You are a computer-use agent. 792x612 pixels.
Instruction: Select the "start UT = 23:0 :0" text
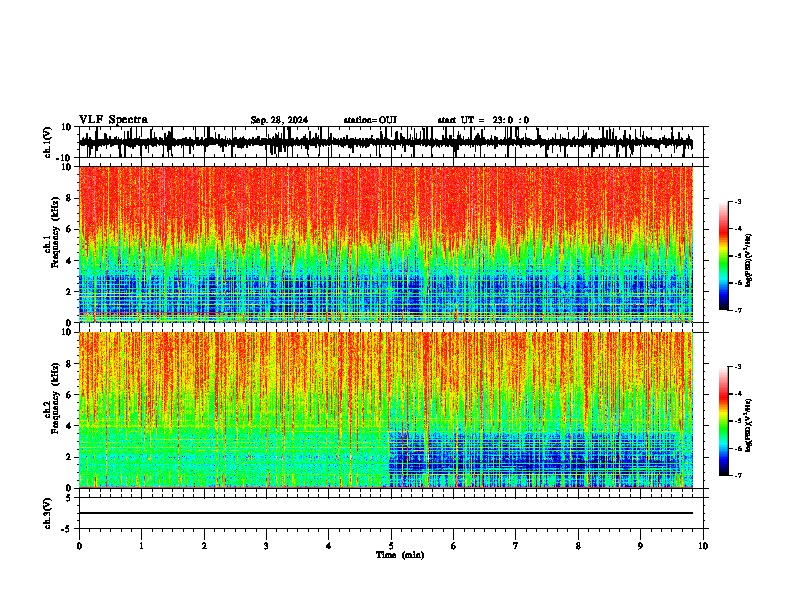pos(483,120)
